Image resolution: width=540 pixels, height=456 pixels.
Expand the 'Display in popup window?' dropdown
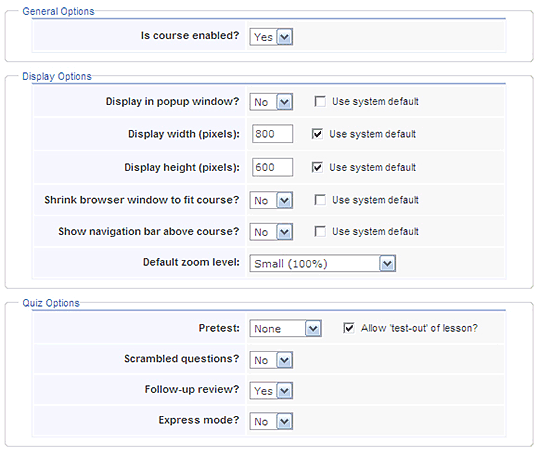pyautogui.click(x=271, y=102)
